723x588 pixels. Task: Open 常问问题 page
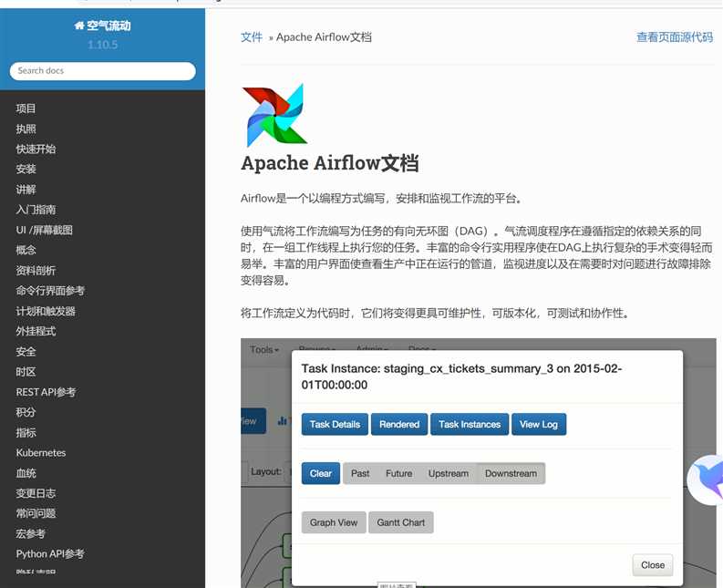(x=36, y=513)
